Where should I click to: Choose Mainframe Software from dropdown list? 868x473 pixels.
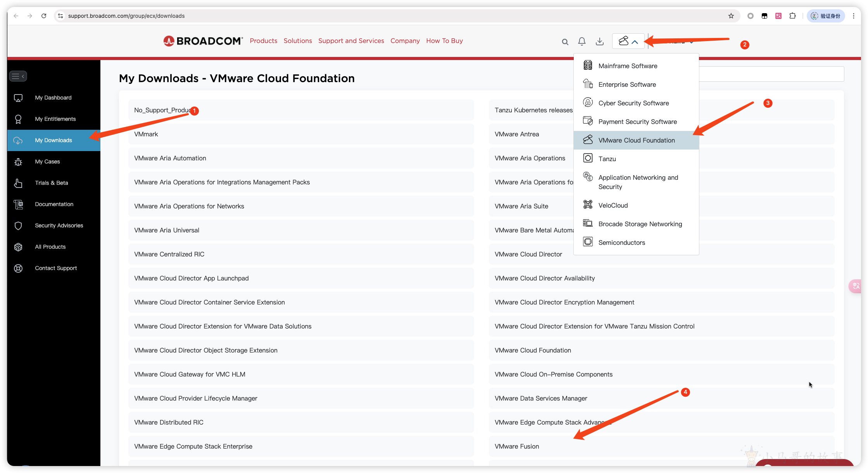tap(636, 66)
